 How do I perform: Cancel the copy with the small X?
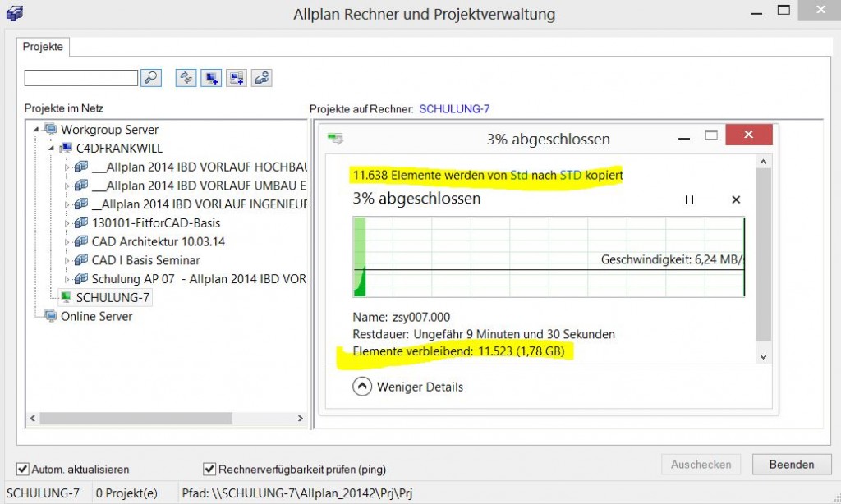coord(736,199)
